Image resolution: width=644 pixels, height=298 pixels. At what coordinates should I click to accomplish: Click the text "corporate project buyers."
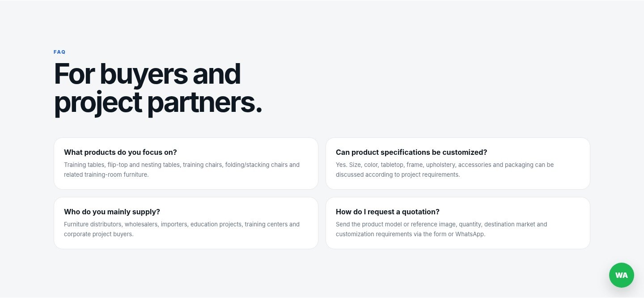click(x=99, y=234)
